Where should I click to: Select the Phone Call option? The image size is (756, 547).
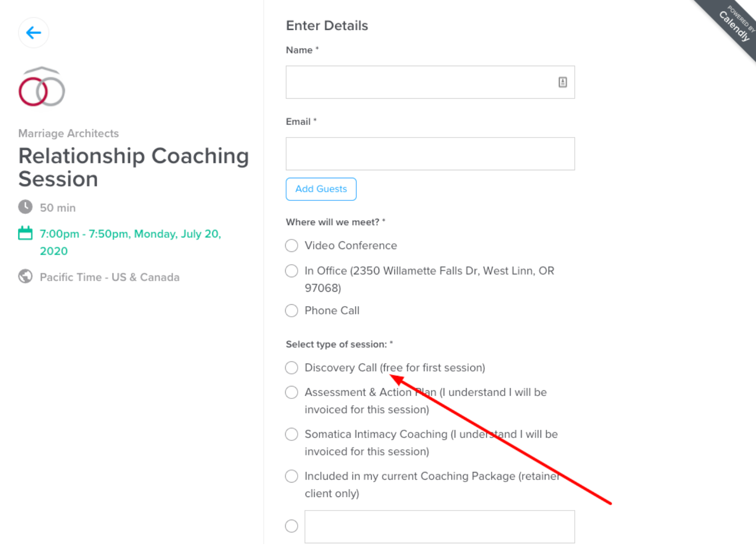pyautogui.click(x=291, y=311)
